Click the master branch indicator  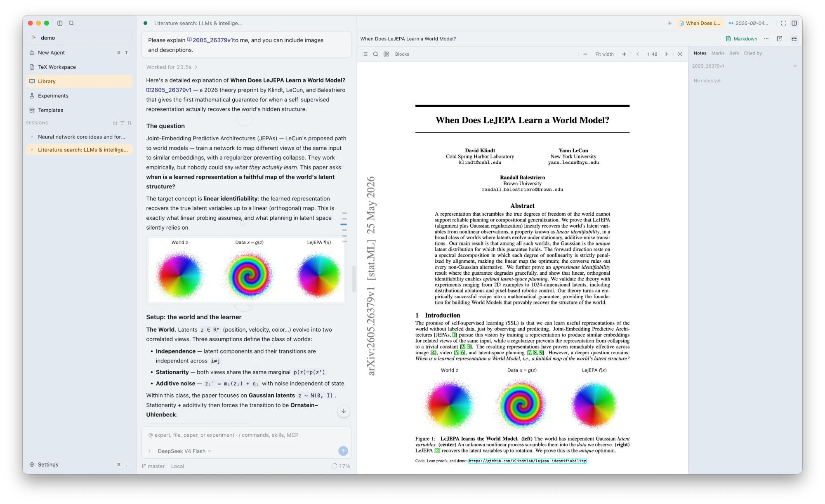point(153,466)
